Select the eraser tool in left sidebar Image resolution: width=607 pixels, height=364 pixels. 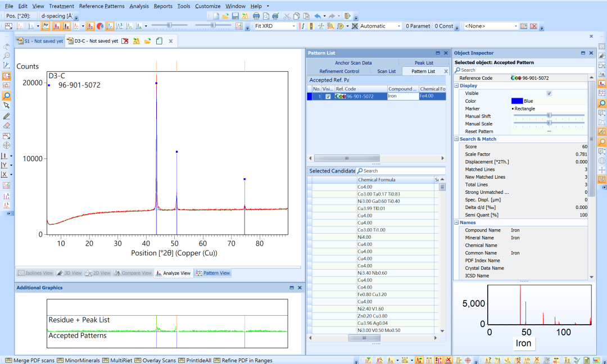pos(7,126)
